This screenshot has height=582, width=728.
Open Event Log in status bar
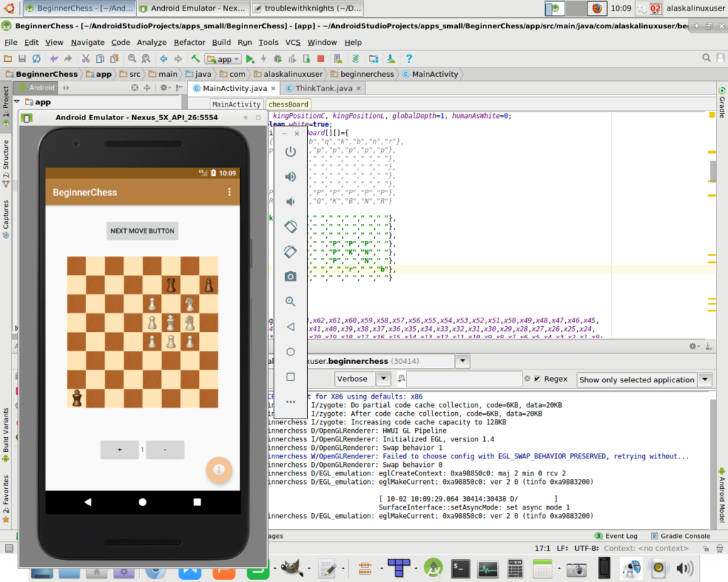(616, 536)
